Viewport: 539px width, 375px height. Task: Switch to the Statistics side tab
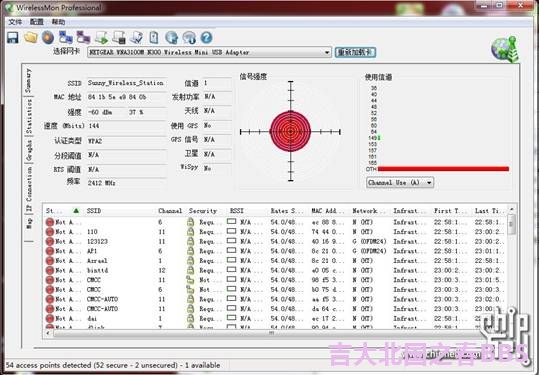29,116
